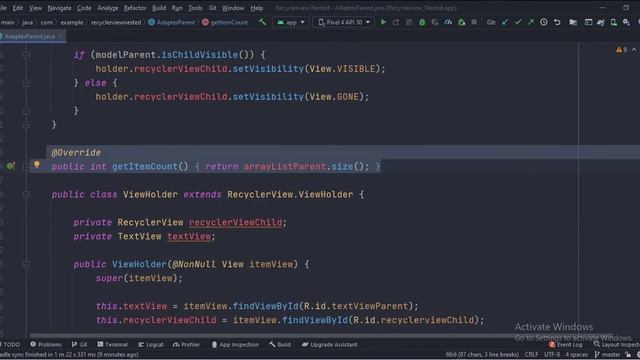Show Git history clock icon
Screen dimensions: 640x360
pos(544,22)
